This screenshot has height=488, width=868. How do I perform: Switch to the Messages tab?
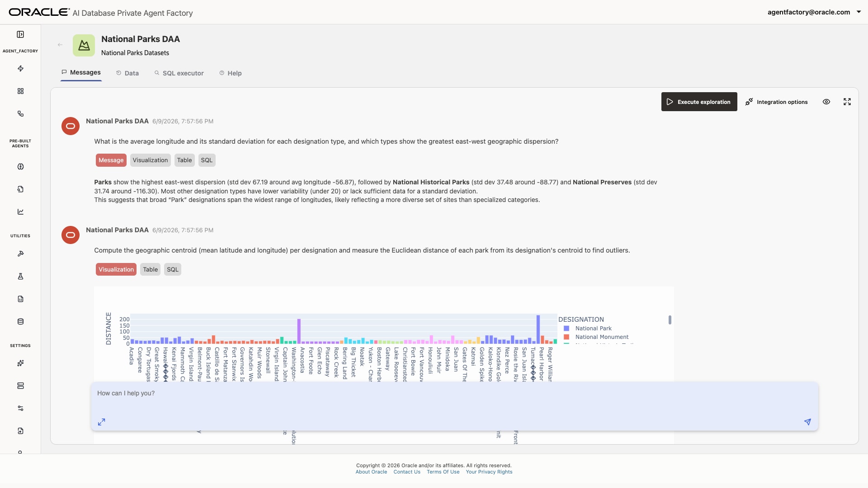coord(81,72)
